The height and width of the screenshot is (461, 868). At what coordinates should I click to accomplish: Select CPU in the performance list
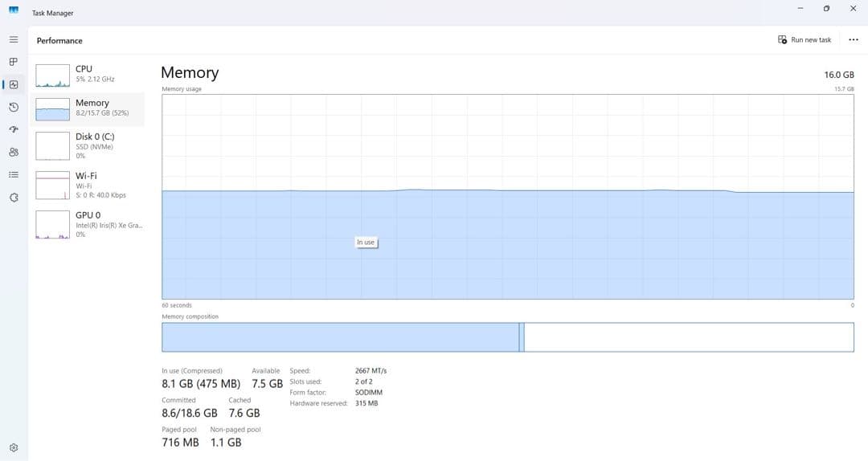click(x=88, y=74)
